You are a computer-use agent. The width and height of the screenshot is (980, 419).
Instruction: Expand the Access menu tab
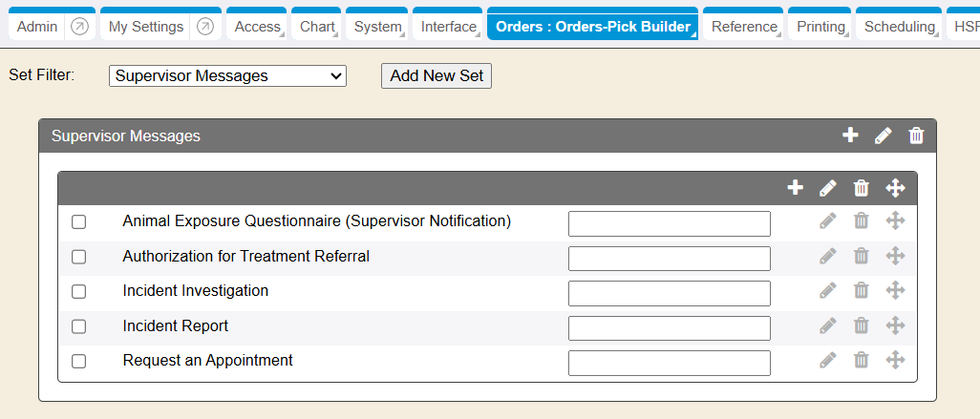258,27
